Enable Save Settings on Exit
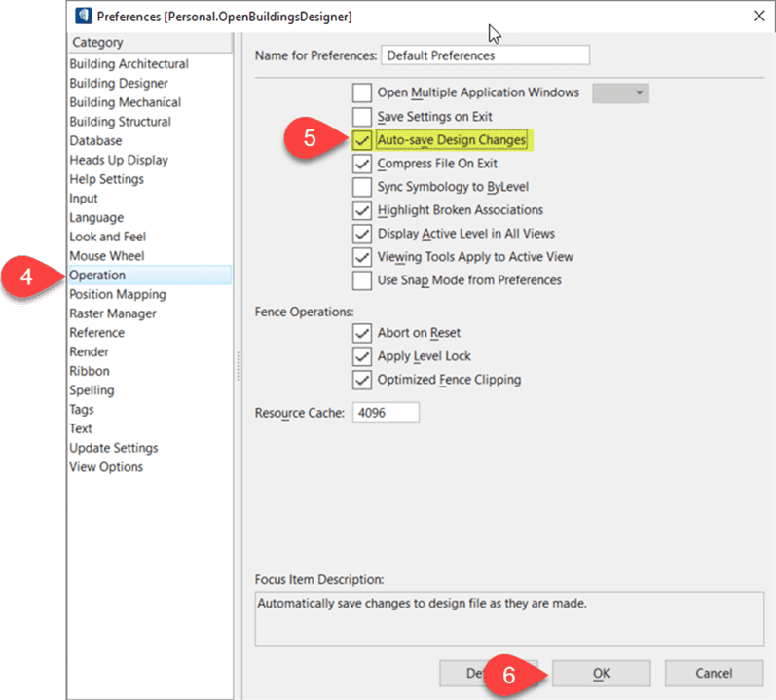This screenshot has height=700, width=776. click(x=362, y=117)
